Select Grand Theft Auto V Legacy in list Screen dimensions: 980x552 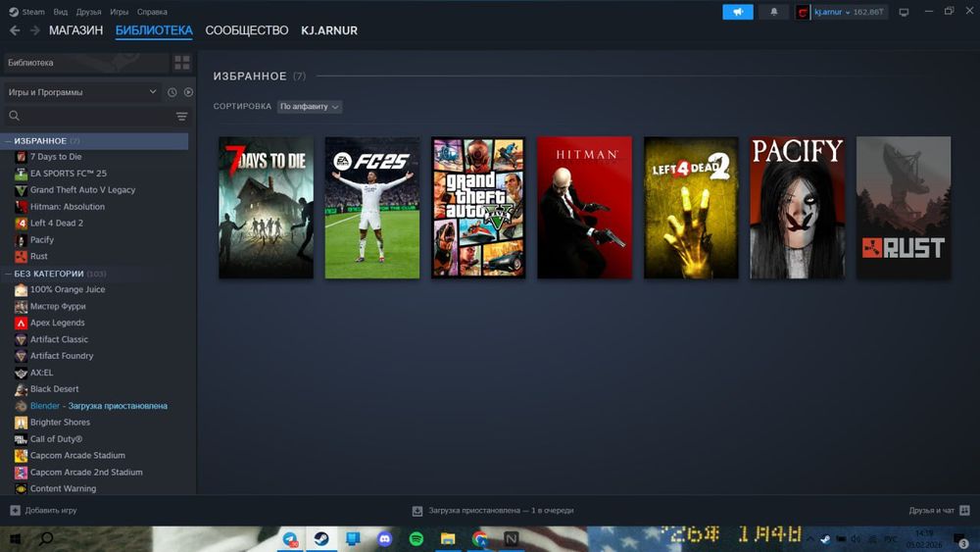(82, 190)
